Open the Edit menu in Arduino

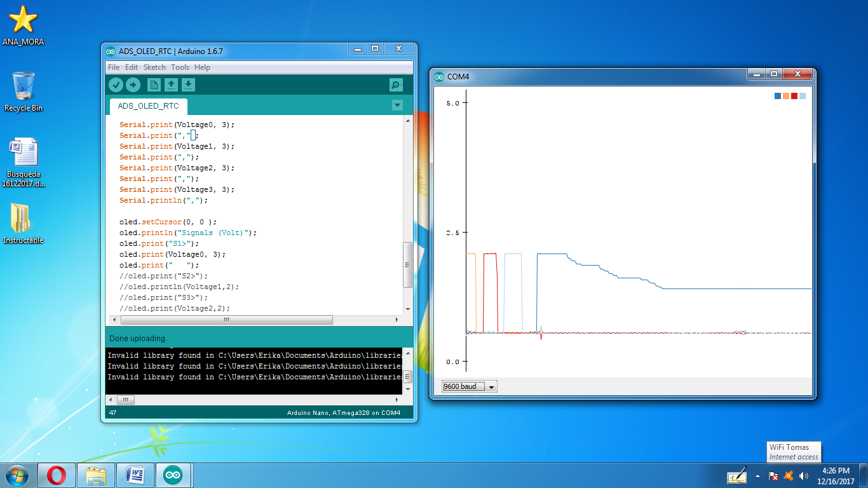(132, 67)
